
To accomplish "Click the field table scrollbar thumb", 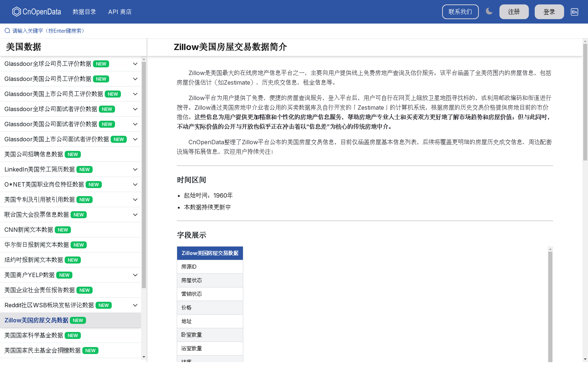I will click(550, 307).
